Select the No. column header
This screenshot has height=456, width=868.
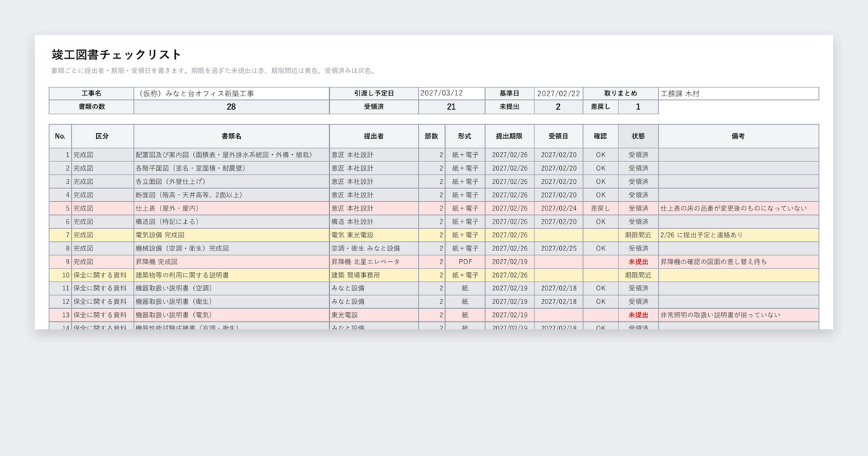pyautogui.click(x=60, y=136)
